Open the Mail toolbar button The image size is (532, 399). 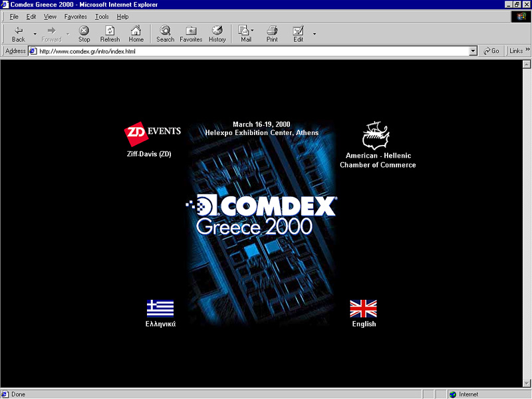tap(245, 34)
